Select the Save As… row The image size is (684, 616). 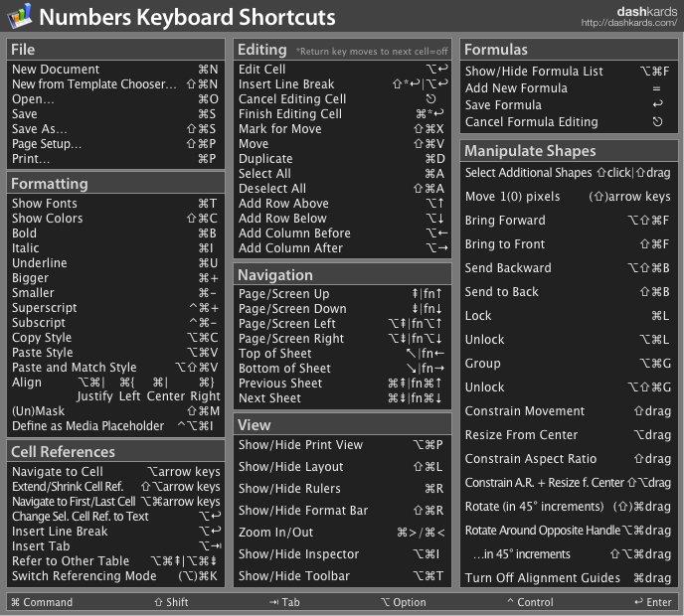click(115, 129)
